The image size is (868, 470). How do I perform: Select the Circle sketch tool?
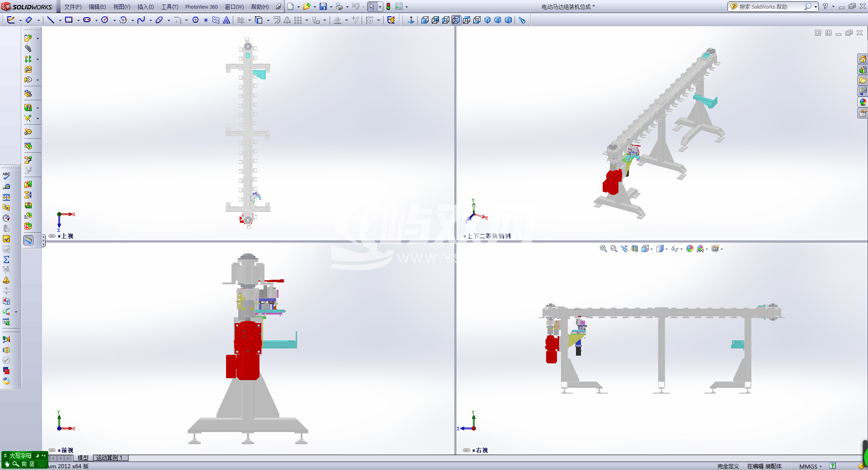105,20
